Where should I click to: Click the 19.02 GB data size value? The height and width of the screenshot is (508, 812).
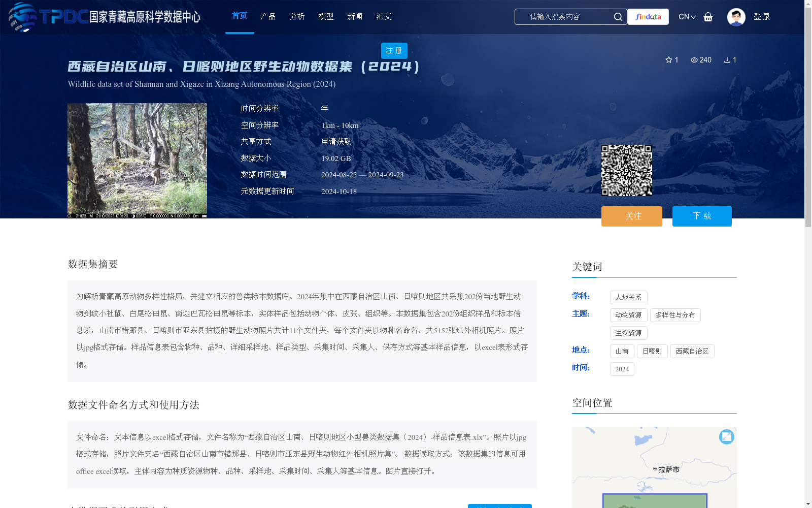[x=336, y=158]
